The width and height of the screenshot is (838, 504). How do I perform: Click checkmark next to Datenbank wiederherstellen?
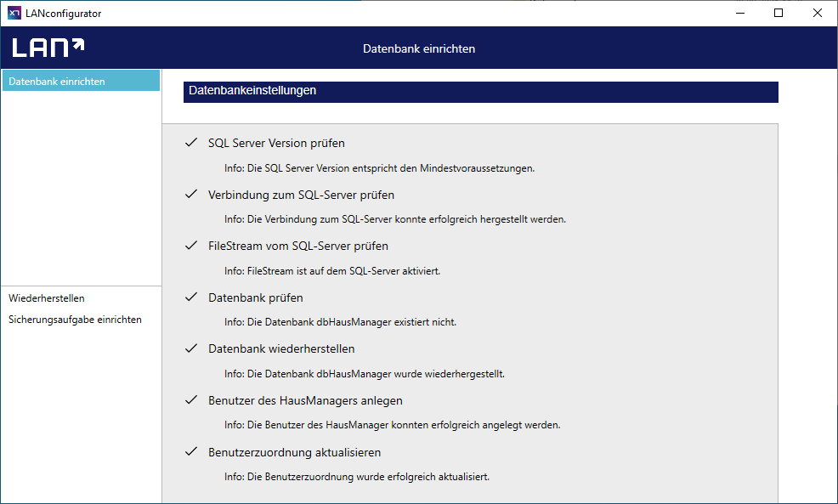[x=191, y=348]
